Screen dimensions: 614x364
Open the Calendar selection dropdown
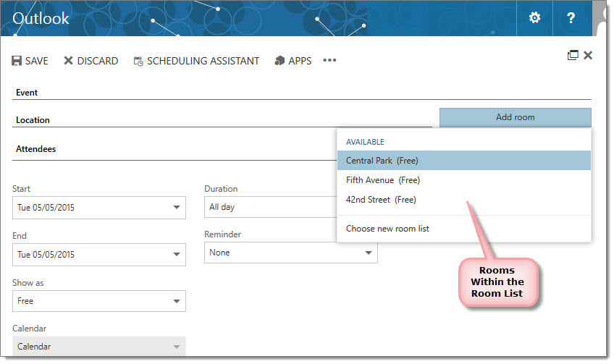[99, 347]
